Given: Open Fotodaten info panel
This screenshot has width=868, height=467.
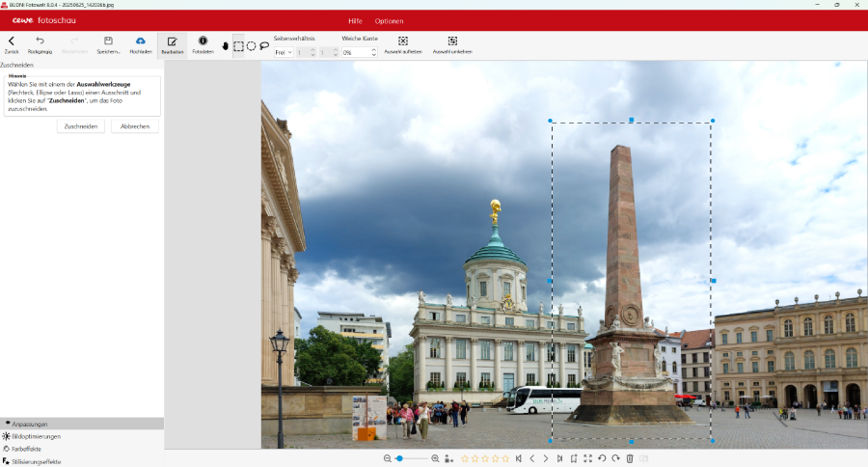Looking at the screenshot, I should pyautogui.click(x=203, y=41).
